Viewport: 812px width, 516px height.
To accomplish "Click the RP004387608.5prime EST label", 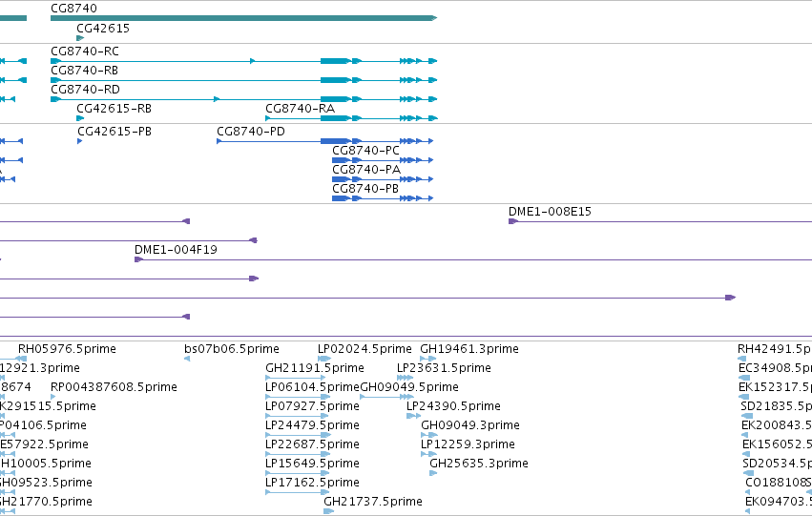I will tap(114, 387).
